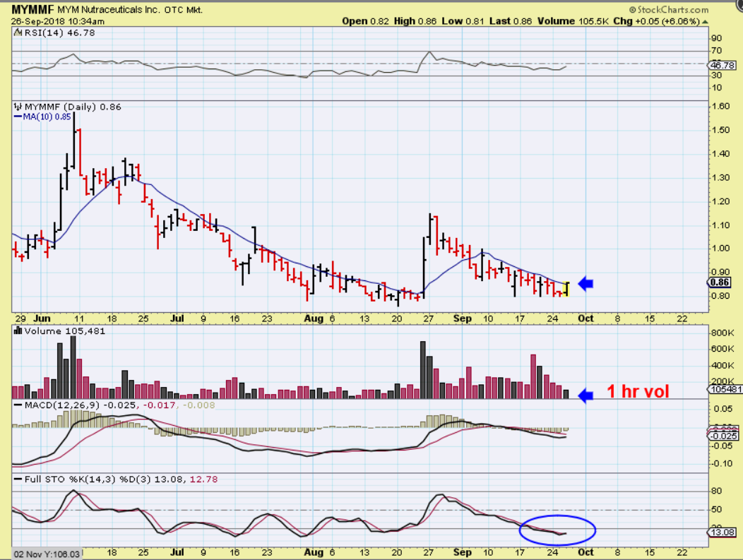Click the 13.08 stochastic value tag
The width and height of the screenshot is (743, 560).
[722, 532]
